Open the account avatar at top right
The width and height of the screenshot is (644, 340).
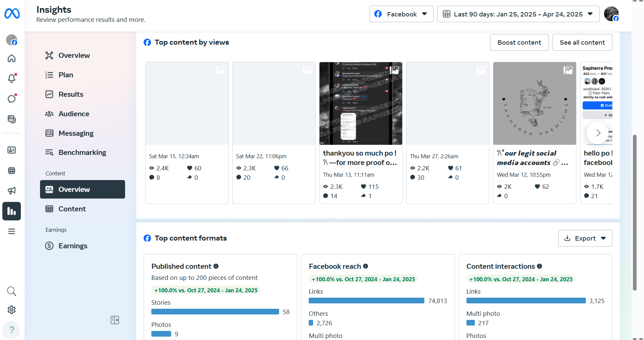611,14
